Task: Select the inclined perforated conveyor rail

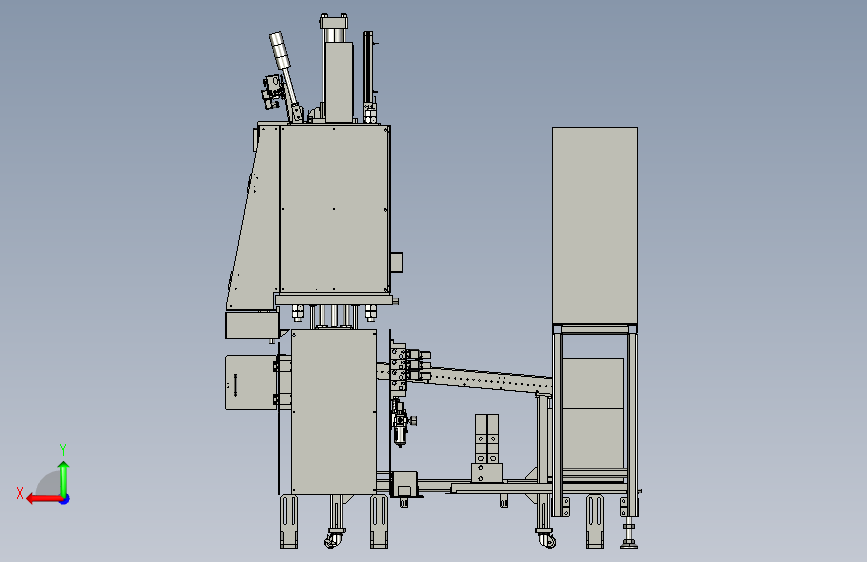Action: (x=481, y=379)
